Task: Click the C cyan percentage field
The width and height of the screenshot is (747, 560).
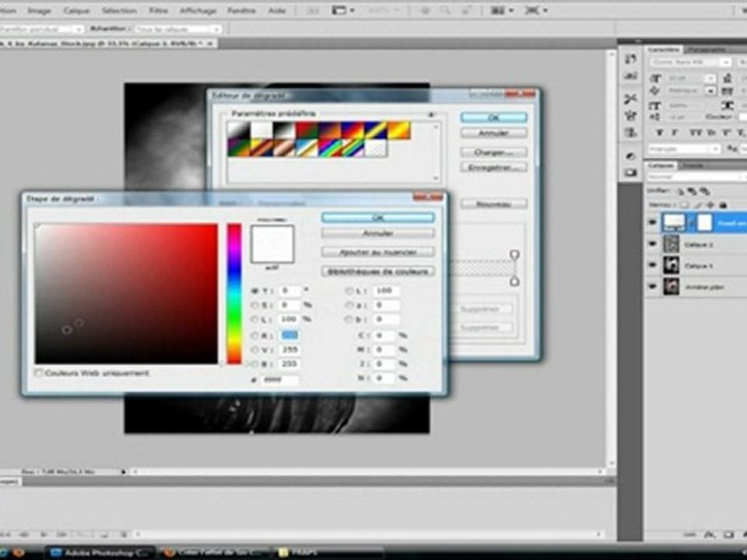Action: click(384, 336)
